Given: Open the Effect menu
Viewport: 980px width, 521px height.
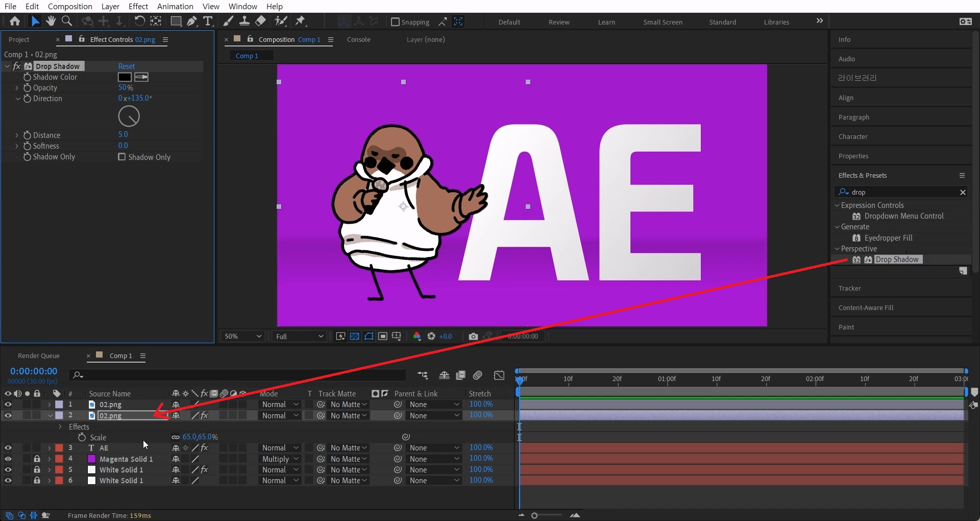Looking at the screenshot, I should 138,6.
